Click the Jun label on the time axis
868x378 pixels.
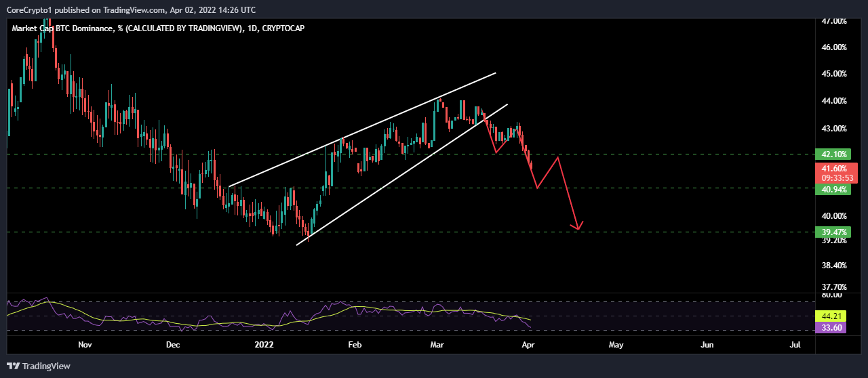[707, 345]
